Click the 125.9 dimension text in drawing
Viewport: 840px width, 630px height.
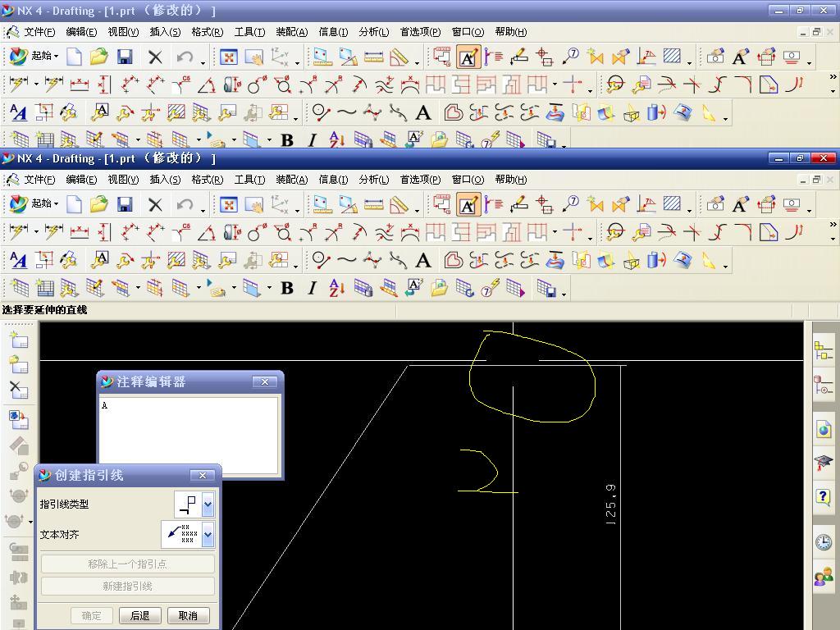pyautogui.click(x=610, y=504)
